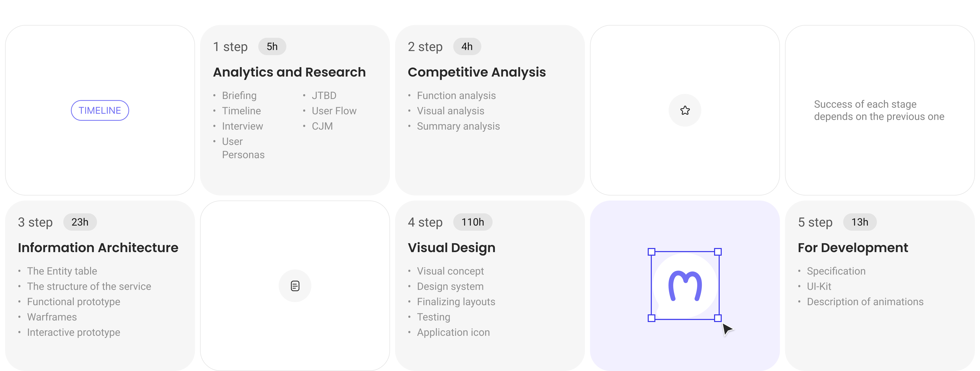The height and width of the screenshot is (371, 980).
Task: Click the 5h duration badge
Action: (272, 46)
